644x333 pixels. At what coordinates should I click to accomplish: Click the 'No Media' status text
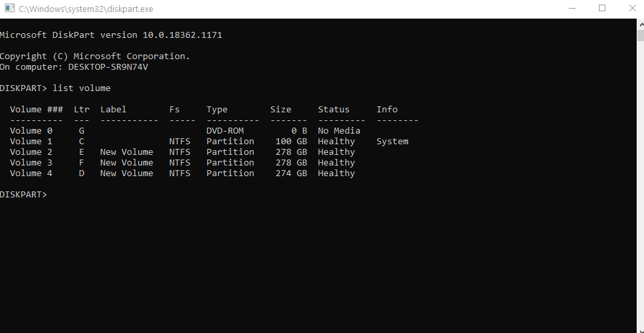[339, 131]
